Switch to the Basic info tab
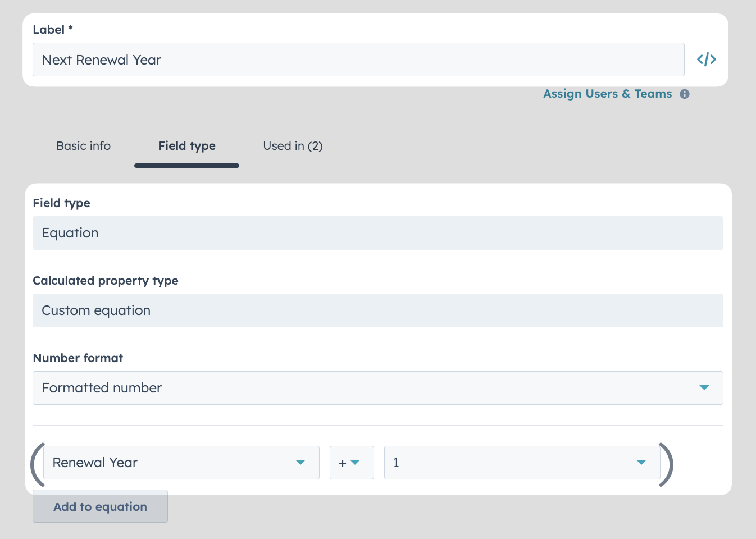The image size is (756, 539). [84, 146]
